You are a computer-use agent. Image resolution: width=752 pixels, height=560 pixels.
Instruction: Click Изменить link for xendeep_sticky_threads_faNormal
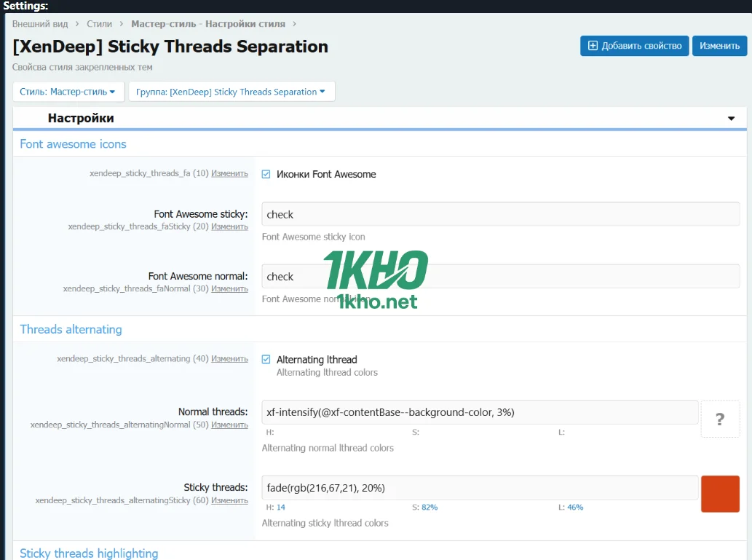[229, 289]
